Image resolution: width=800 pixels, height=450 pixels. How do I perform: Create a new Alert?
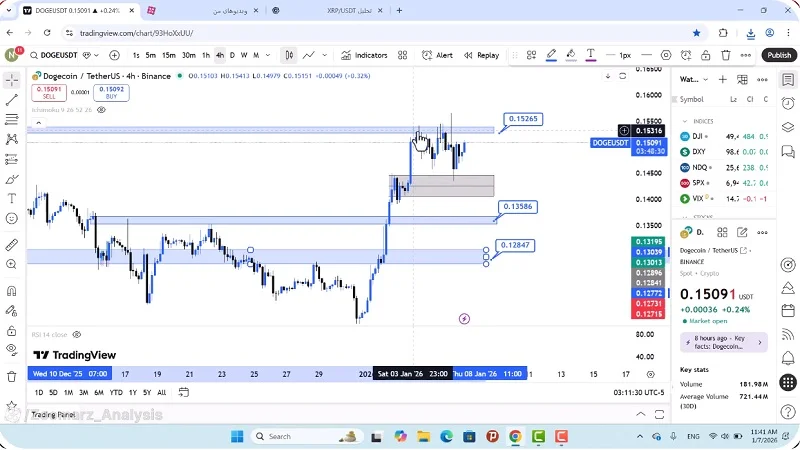pyautogui.click(x=438, y=55)
